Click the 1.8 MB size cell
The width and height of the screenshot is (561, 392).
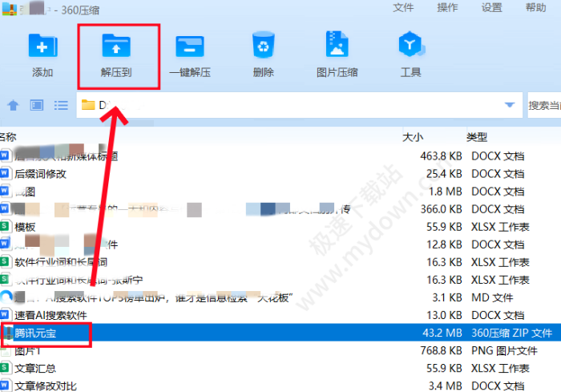tap(446, 192)
